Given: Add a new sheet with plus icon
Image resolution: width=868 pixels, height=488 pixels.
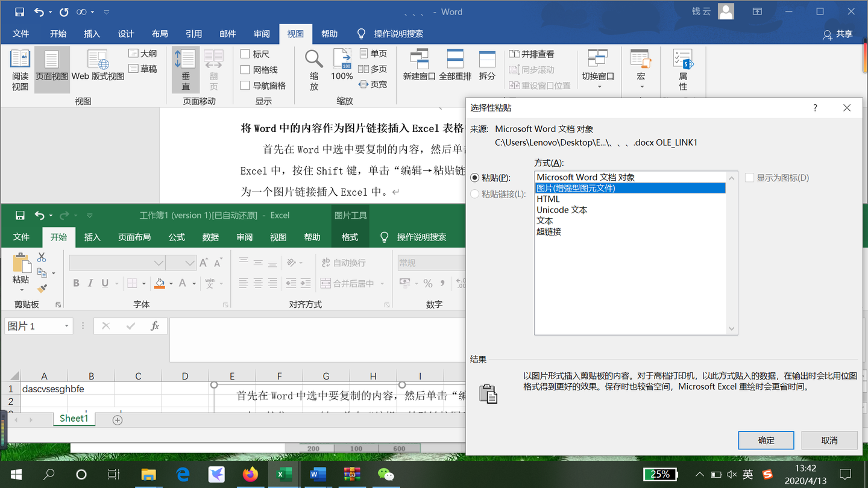Looking at the screenshot, I should click(x=118, y=420).
